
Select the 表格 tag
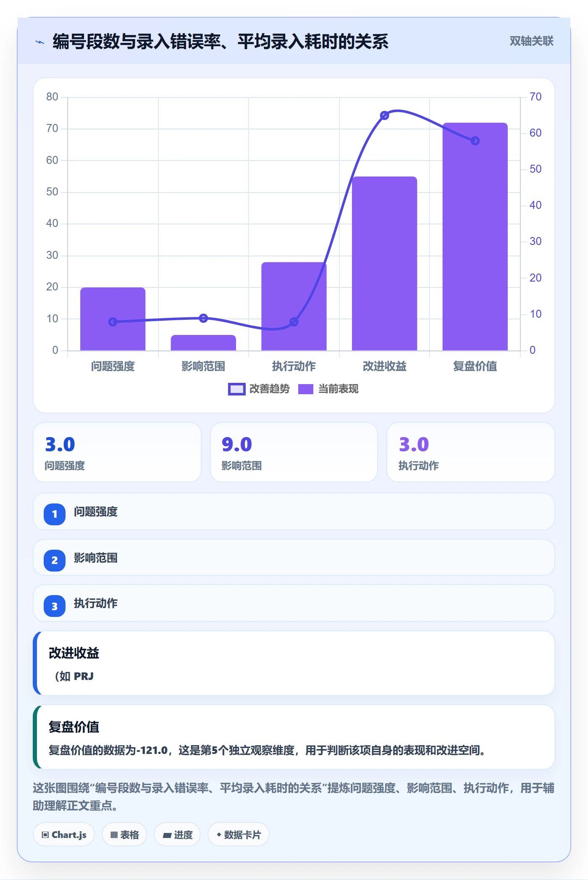click(124, 835)
